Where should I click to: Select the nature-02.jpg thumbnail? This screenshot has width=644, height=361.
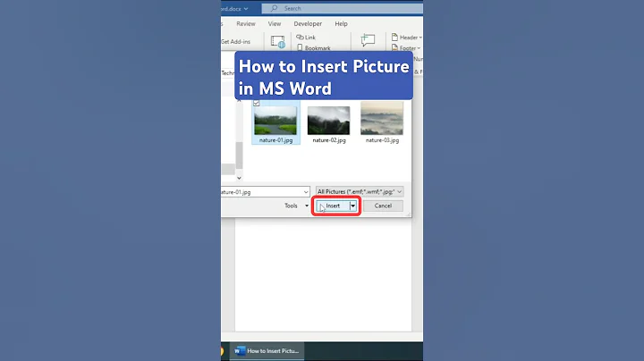tap(328, 121)
